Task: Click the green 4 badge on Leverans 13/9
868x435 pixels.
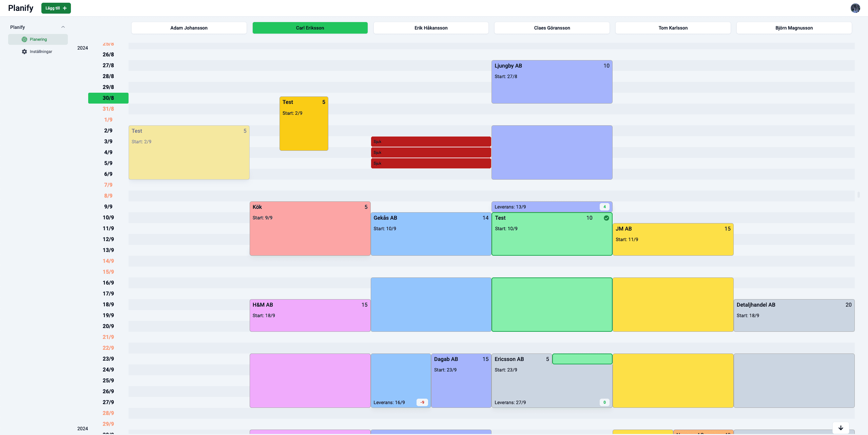Action: 604,207
